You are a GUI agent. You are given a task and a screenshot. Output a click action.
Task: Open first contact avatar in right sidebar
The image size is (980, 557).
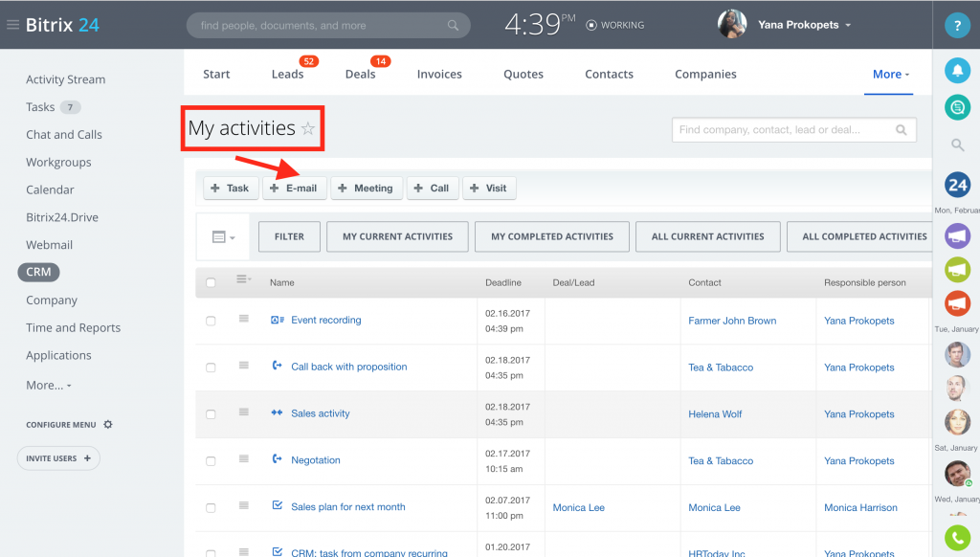coord(957,355)
